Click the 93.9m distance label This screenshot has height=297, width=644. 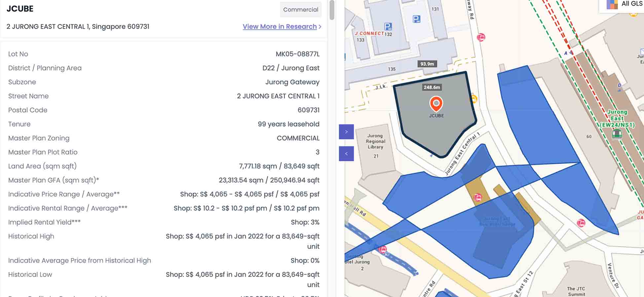point(427,64)
